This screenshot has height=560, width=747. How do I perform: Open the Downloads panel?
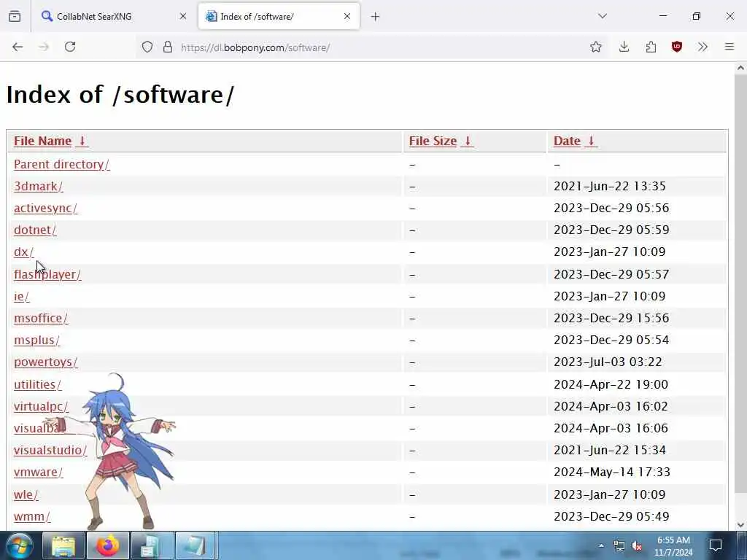tap(624, 47)
